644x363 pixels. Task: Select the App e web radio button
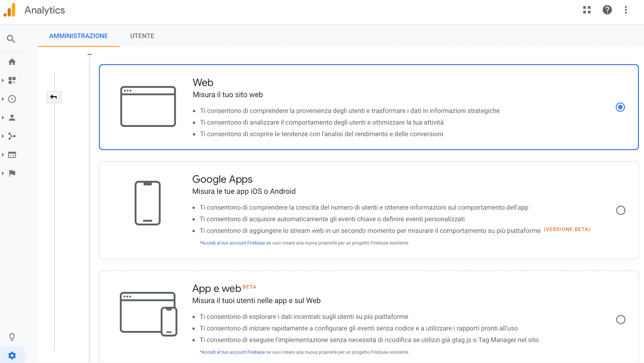[x=620, y=320]
